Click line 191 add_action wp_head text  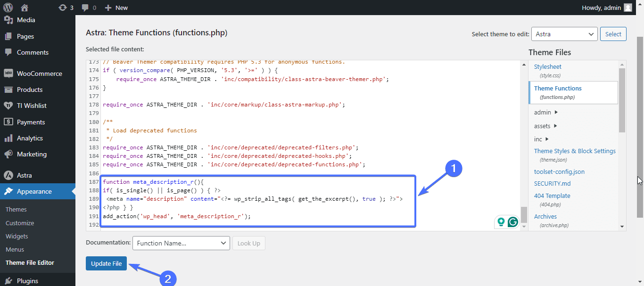(177, 216)
